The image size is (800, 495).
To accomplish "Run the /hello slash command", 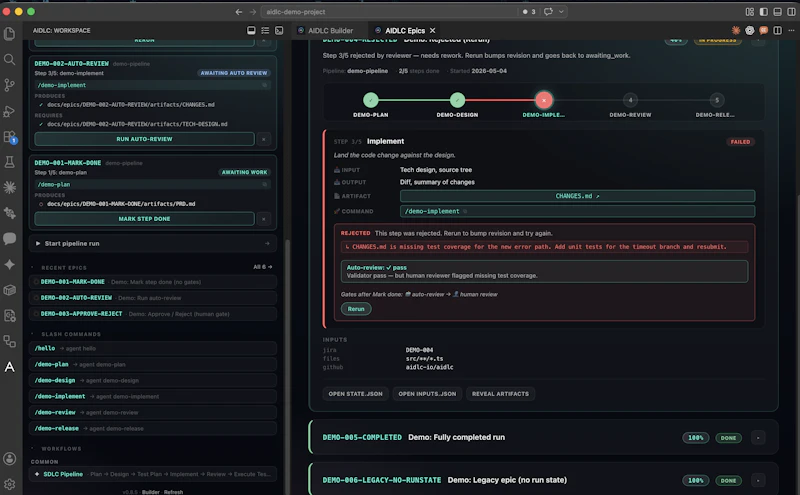I will pos(153,349).
